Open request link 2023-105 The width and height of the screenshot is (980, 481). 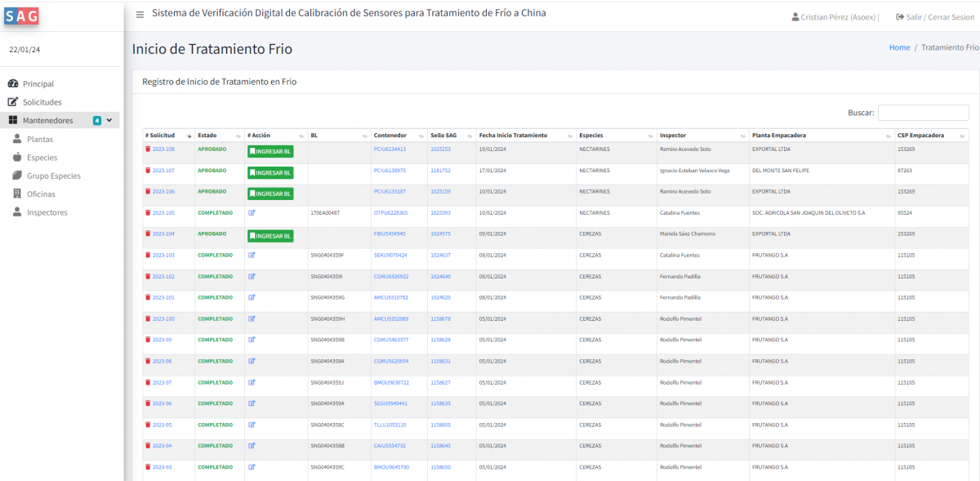163,212
